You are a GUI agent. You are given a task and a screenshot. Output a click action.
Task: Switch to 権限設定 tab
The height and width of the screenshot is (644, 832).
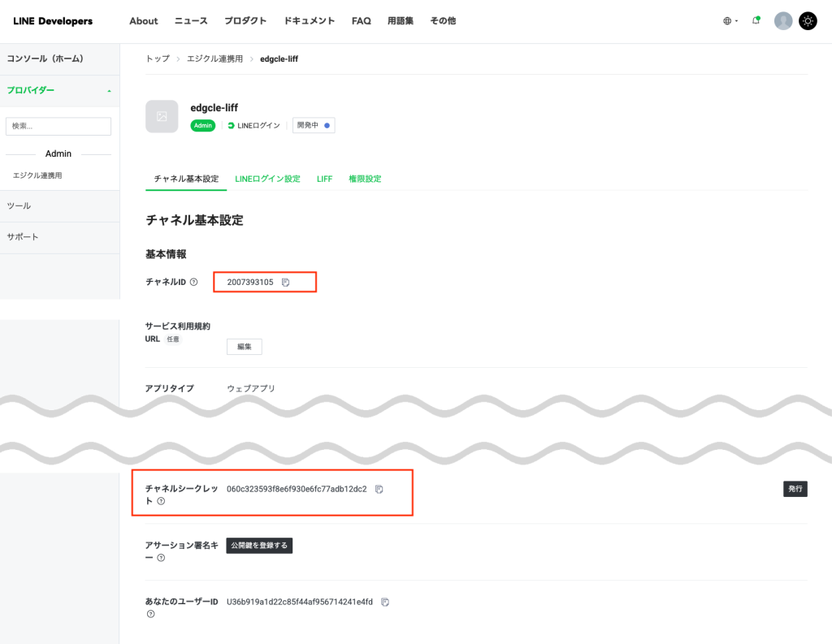pos(365,179)
